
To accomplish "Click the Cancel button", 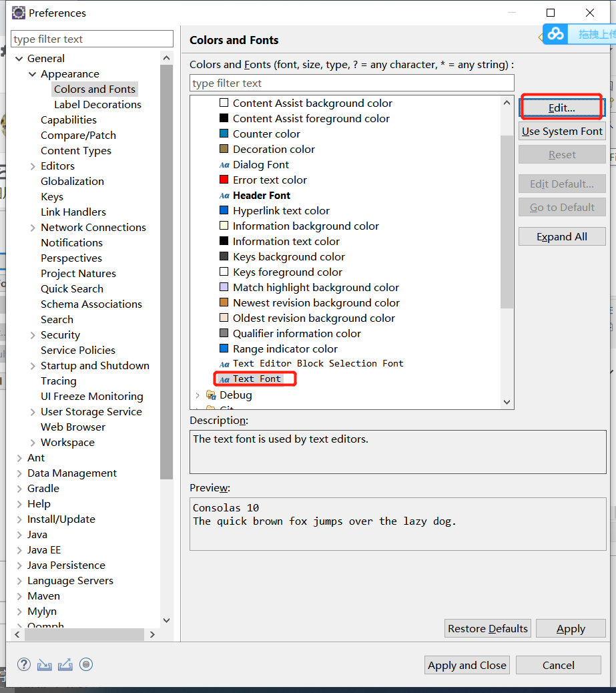I will point(558,665).
